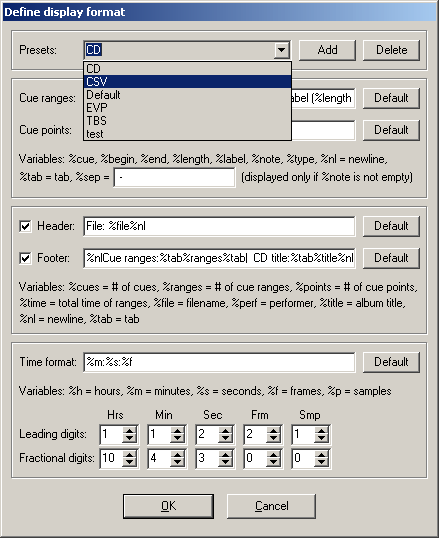
Task: Confirm dialog with OK button
Action: pos(169,506)
